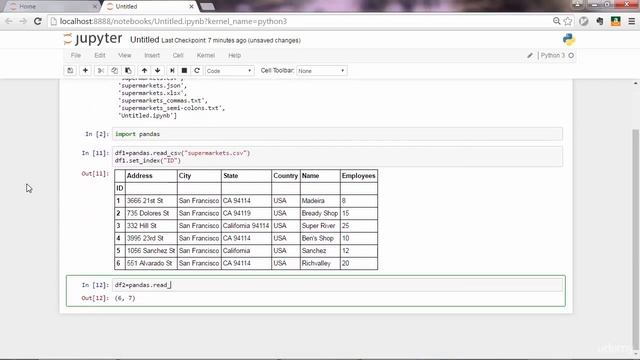The height and width of the screenshot is (360, 640).
Task: Click the save and checkpoint toolbar icon
Action: pyautogui.click(x=70, y=71)
